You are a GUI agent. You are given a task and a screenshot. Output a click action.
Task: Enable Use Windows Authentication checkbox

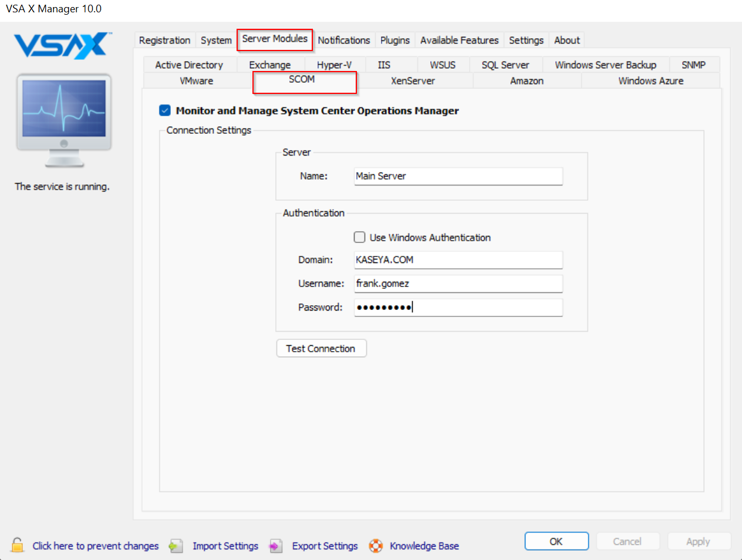click(x=360, y=237)
